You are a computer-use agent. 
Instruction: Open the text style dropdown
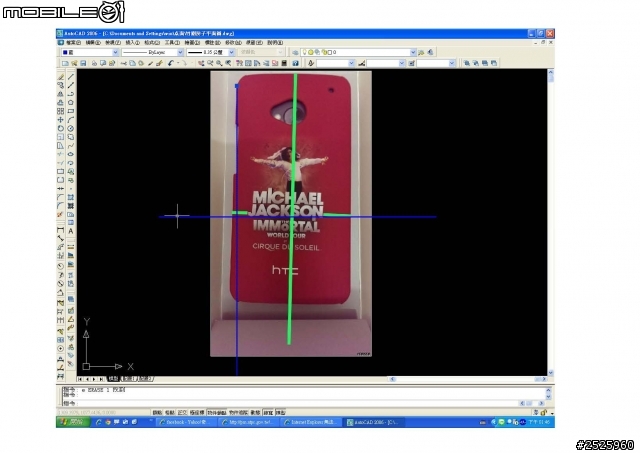click(335, 63)
